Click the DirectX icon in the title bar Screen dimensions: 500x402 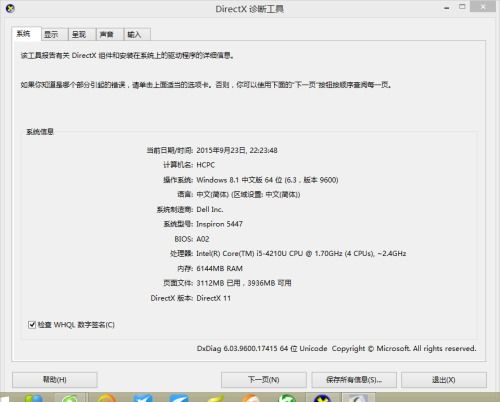click(x=10, y=9)
